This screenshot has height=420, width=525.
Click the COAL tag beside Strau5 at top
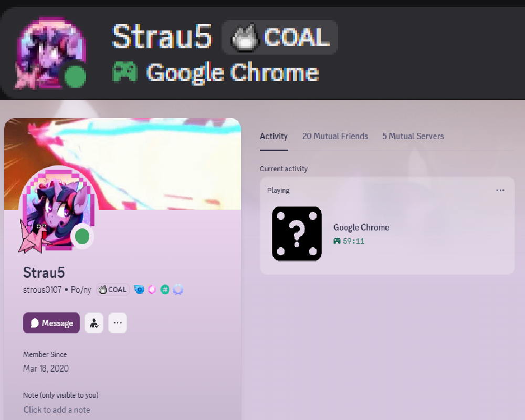coord(280,37)
